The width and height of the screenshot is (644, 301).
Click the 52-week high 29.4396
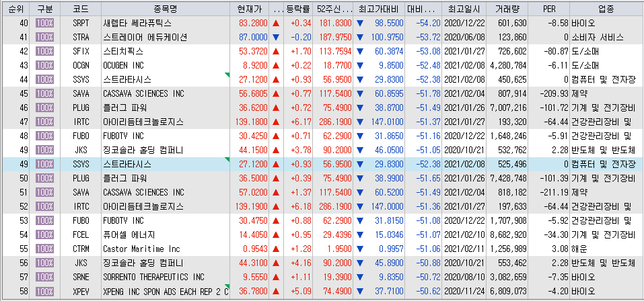coord(337,235)
